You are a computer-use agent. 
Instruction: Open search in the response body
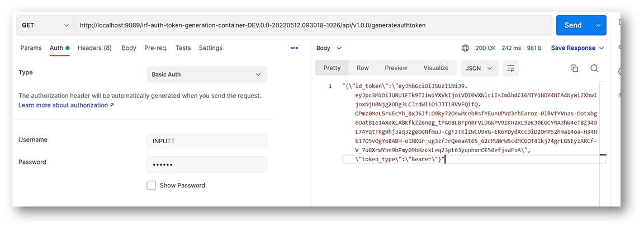click(594, 68)
